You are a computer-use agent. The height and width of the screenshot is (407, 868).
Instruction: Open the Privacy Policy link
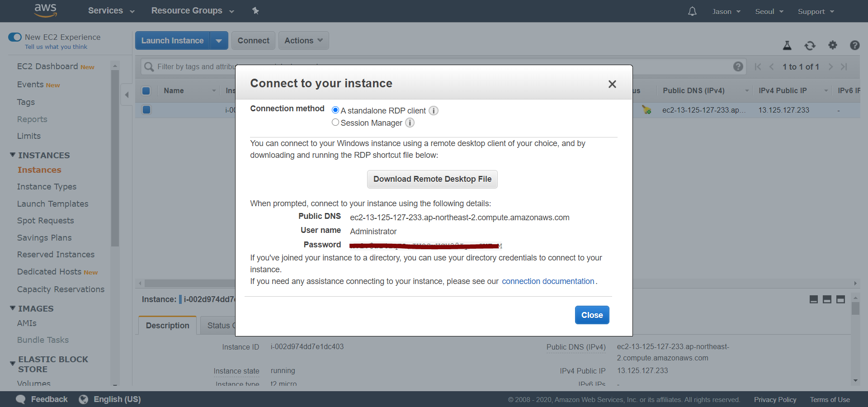[775, 400]
